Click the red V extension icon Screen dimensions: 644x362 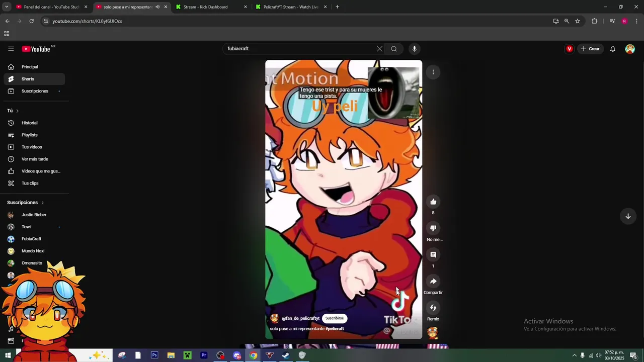[569, 49]
